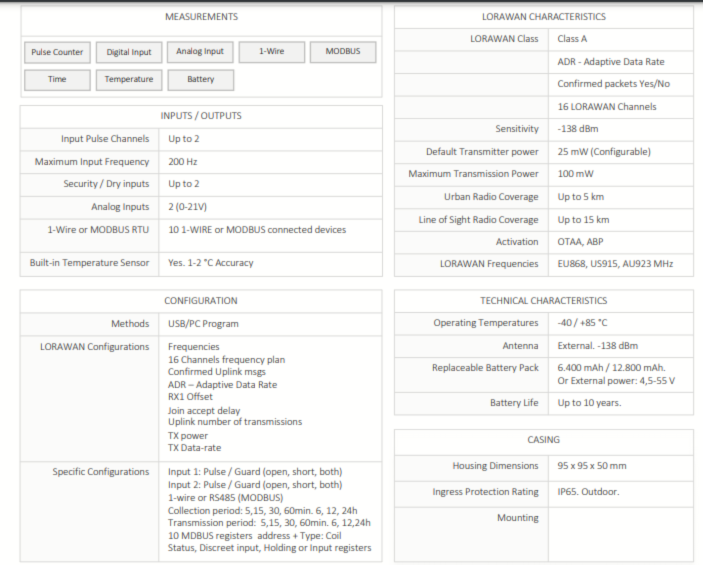Click the TECHNICAL CHARACTERISTICS heading
This screenshot has height=565, width=703.
(543, 301)
